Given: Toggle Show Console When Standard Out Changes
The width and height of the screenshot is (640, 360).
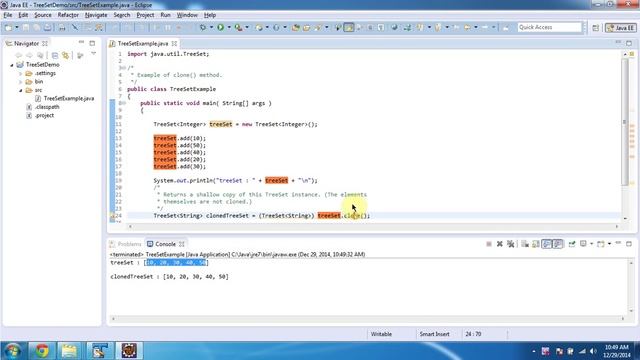Looking at the screenshot, I should click(x=547, y=244).
